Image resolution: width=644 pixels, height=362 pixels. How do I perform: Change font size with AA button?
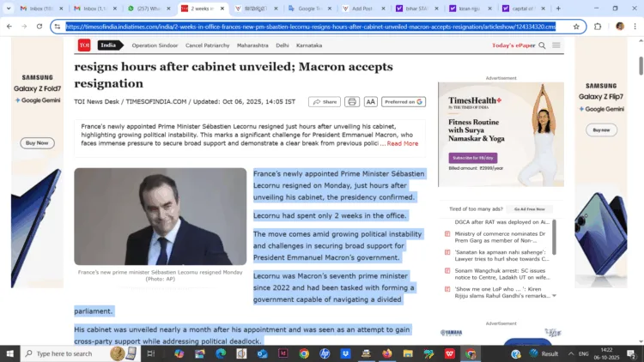pyautogui.click(x=370, y=102)
